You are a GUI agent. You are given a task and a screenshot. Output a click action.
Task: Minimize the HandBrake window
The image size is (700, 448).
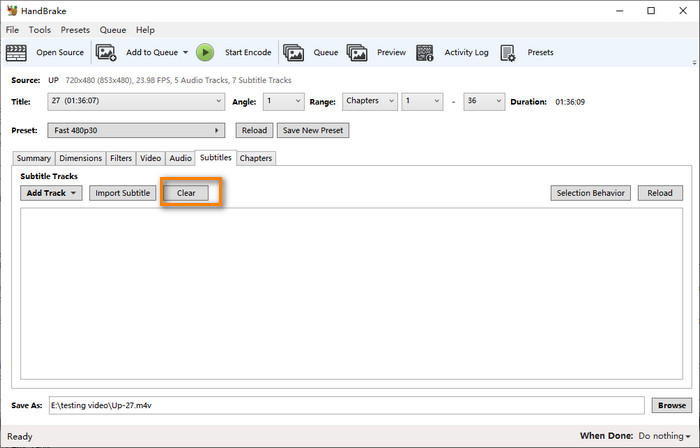pos(619,11)
